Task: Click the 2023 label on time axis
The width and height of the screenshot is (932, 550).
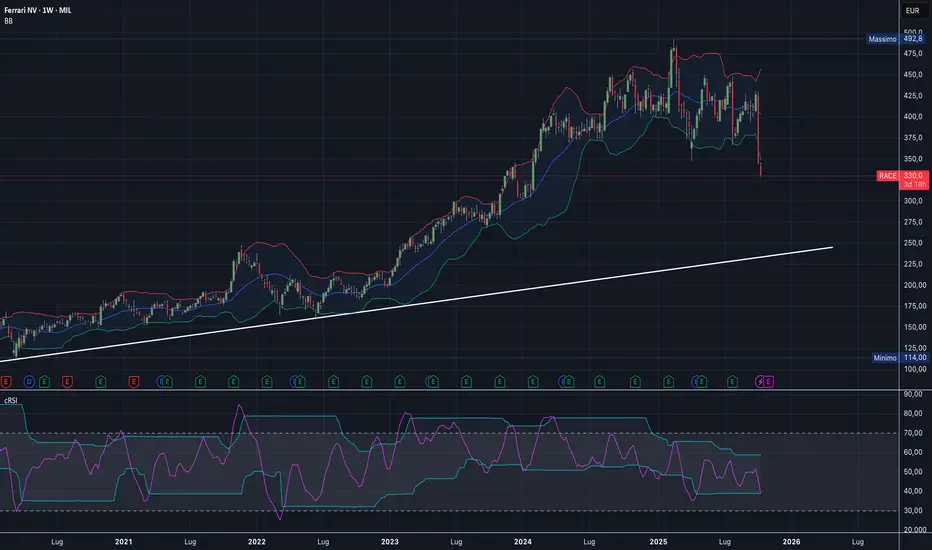Action: [390, 541]
